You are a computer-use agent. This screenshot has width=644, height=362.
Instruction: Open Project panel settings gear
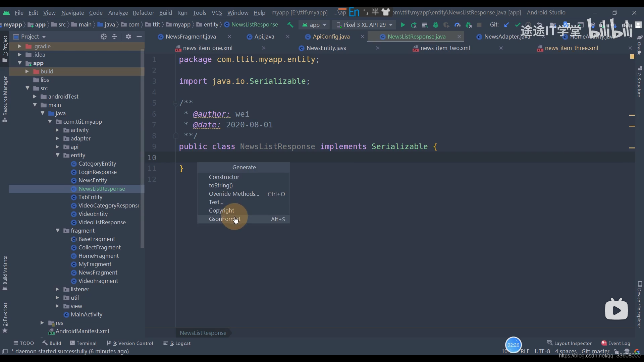coord(128,37)
